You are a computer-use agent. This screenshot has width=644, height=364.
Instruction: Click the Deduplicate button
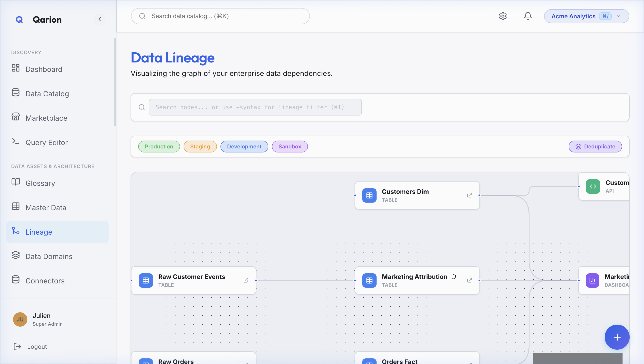click(595, 146)
